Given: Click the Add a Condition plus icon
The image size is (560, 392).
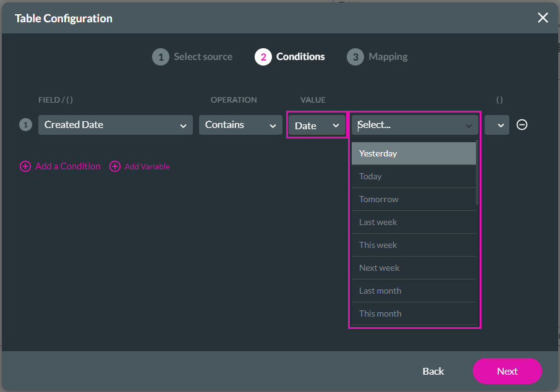Looking at the screenshot, I should coord(25,166).
